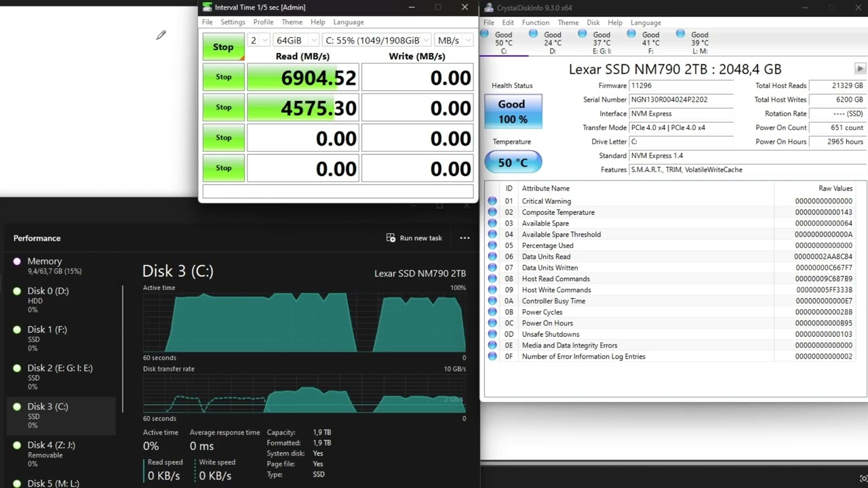Select Disk 1 (F:) in Performance list

pyautogui.click(x=61, y=338)
